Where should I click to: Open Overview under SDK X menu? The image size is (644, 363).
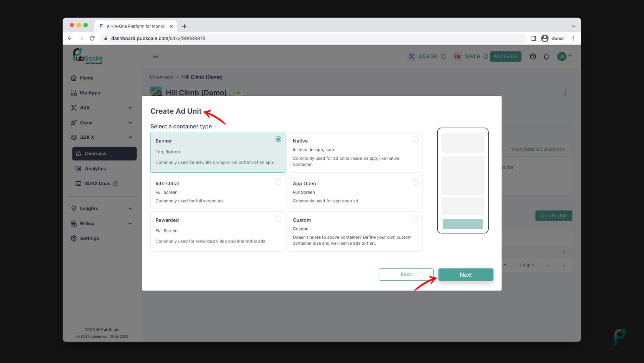[95, 153]
